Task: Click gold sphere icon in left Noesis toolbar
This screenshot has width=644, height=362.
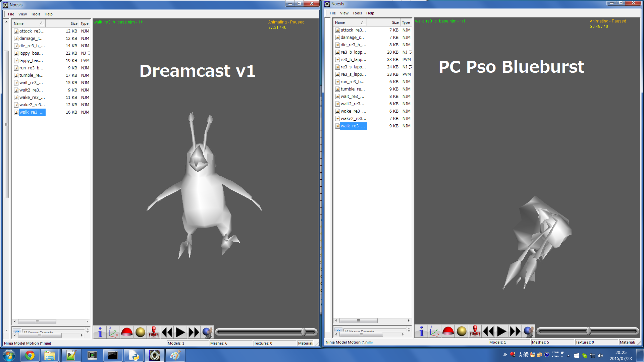Action: click(x=140, y=332)
